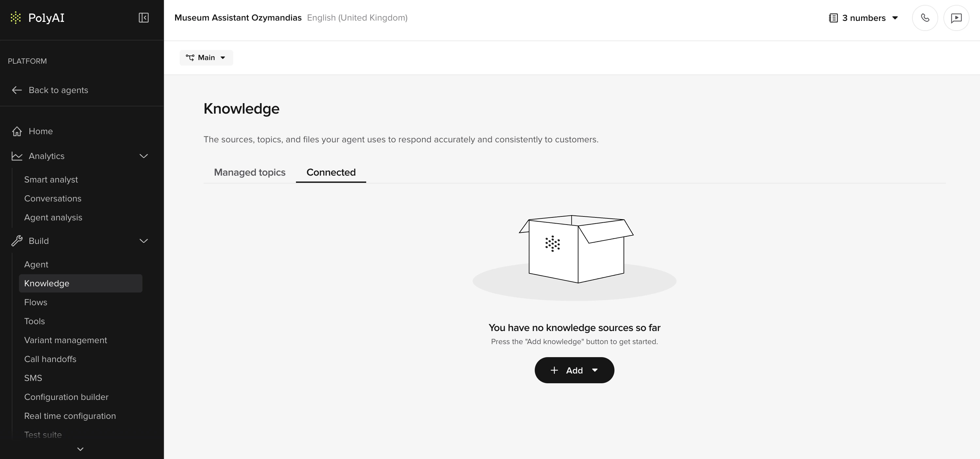Collapse the Analytics section chevron
This screenshot has height=459, width=980.
[x=143, y=156]
